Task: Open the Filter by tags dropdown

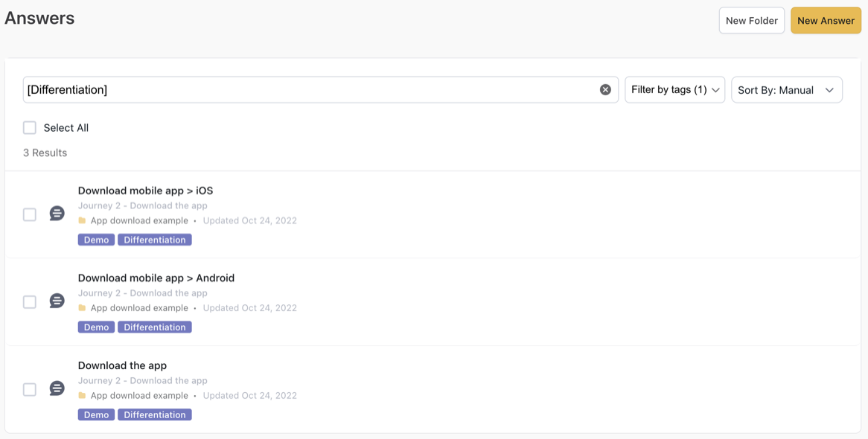Action: point(674,90)
